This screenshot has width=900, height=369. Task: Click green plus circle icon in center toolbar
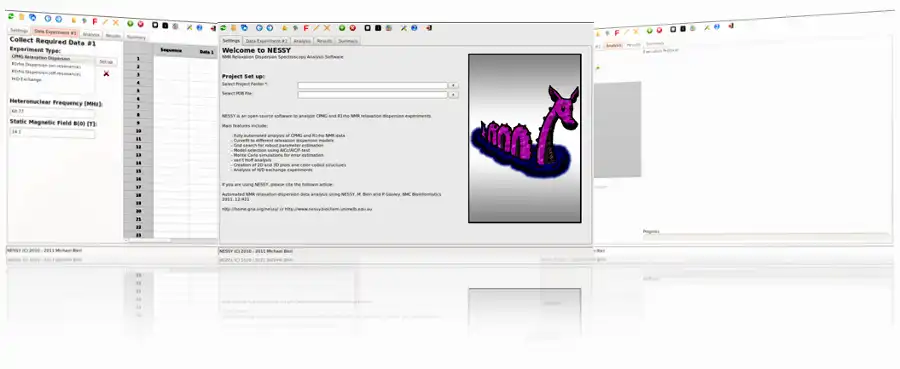tap(342, 28)
